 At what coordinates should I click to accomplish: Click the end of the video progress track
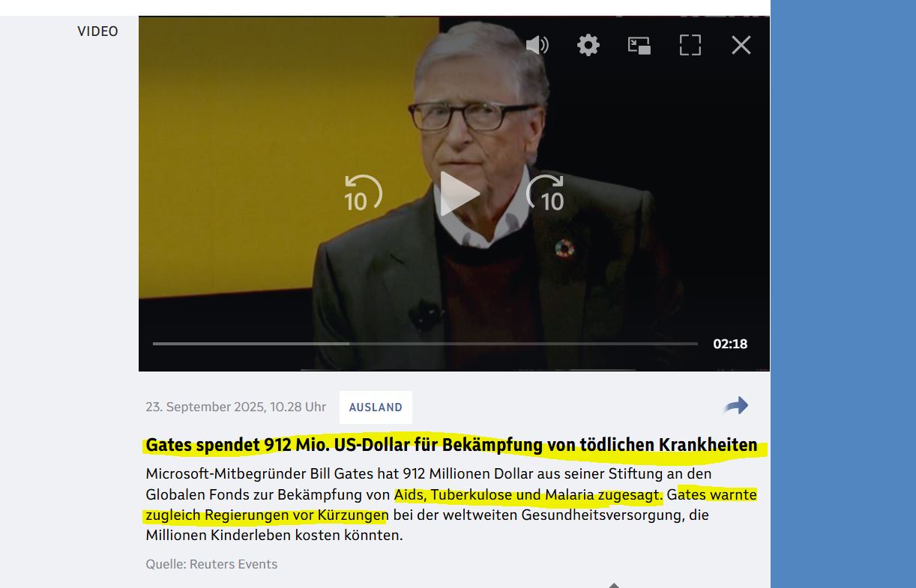click(x=694, y=344)
